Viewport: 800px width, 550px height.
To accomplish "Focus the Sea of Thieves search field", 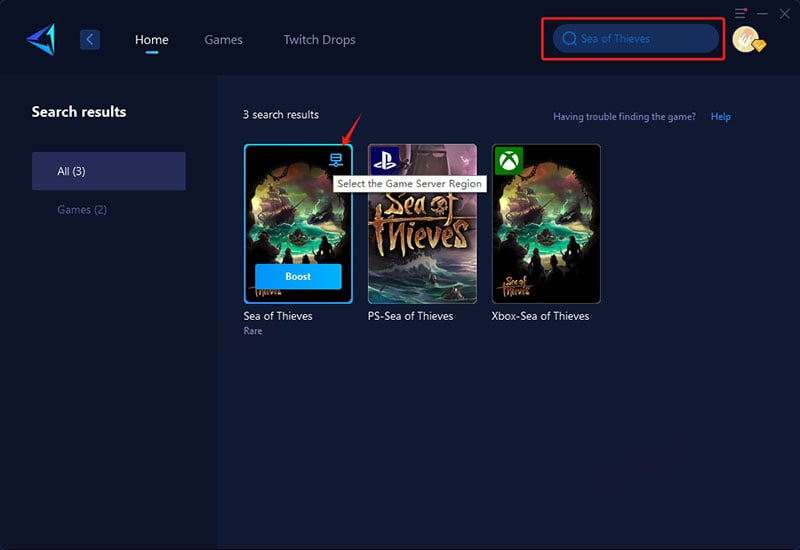I will tap(636, 39).
